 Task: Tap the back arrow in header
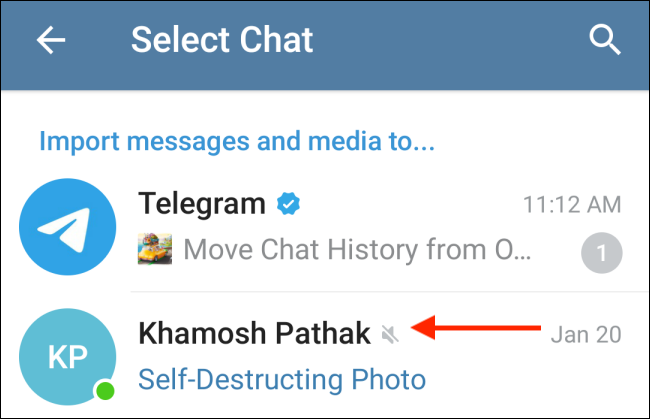click(x=51, y=41)
